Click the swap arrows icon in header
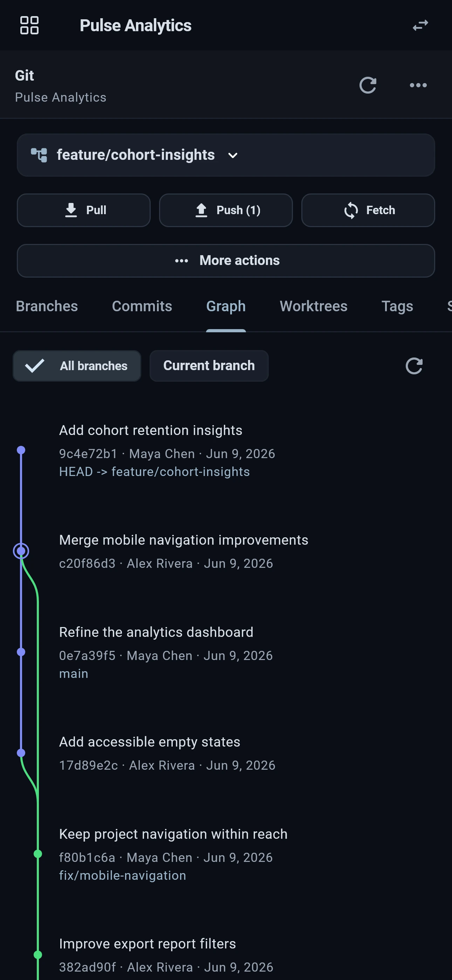The image size is (452, 980). point(420,26)
